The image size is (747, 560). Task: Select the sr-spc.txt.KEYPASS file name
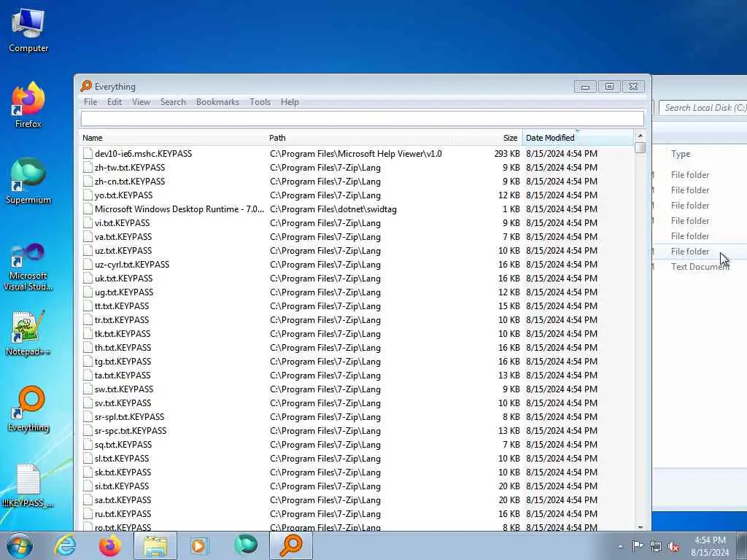[x=131, y=430]
